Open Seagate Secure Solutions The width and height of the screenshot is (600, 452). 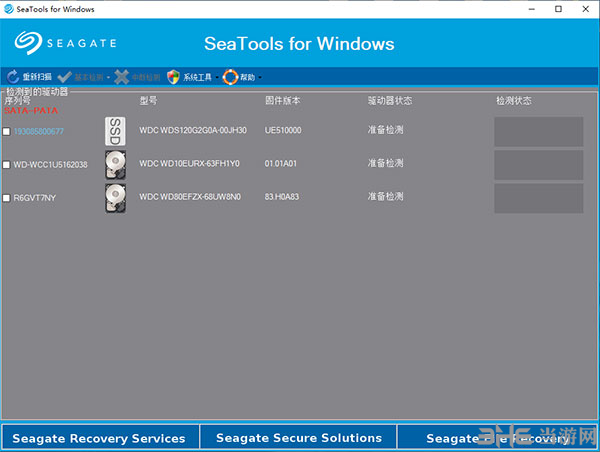tap(298, 437)
